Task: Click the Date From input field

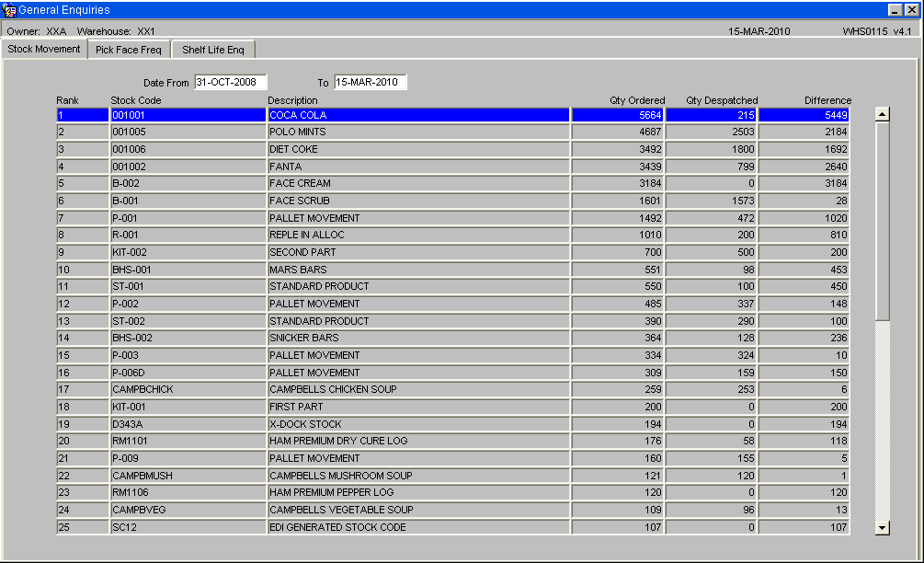Action: point(231,82)
